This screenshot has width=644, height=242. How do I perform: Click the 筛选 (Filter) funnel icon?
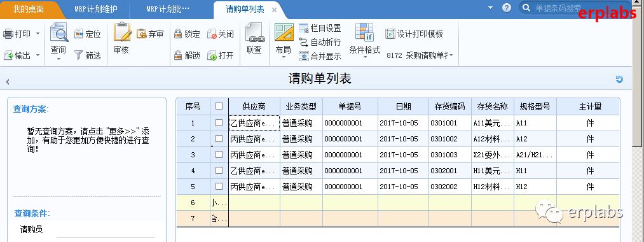[x=78, y=55]
